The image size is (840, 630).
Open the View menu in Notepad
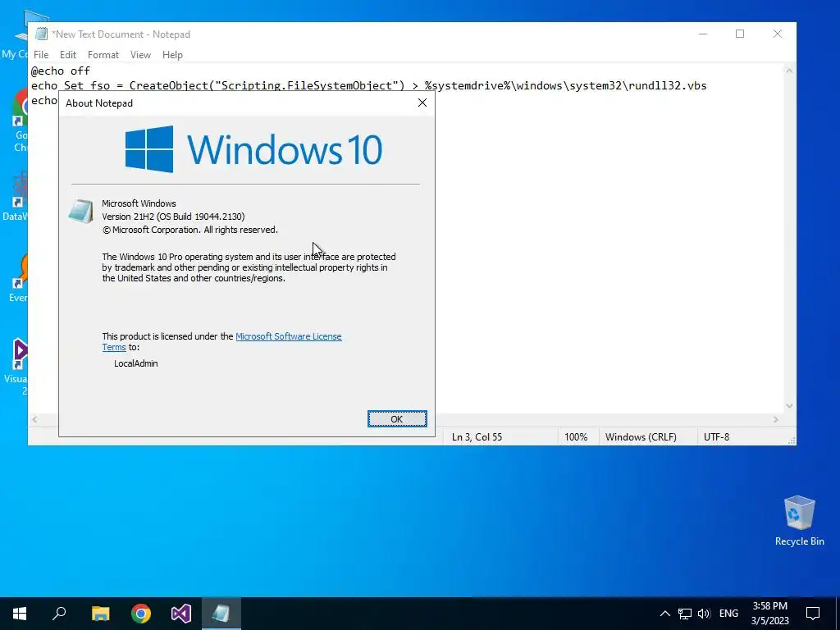(x=140, y=55)
